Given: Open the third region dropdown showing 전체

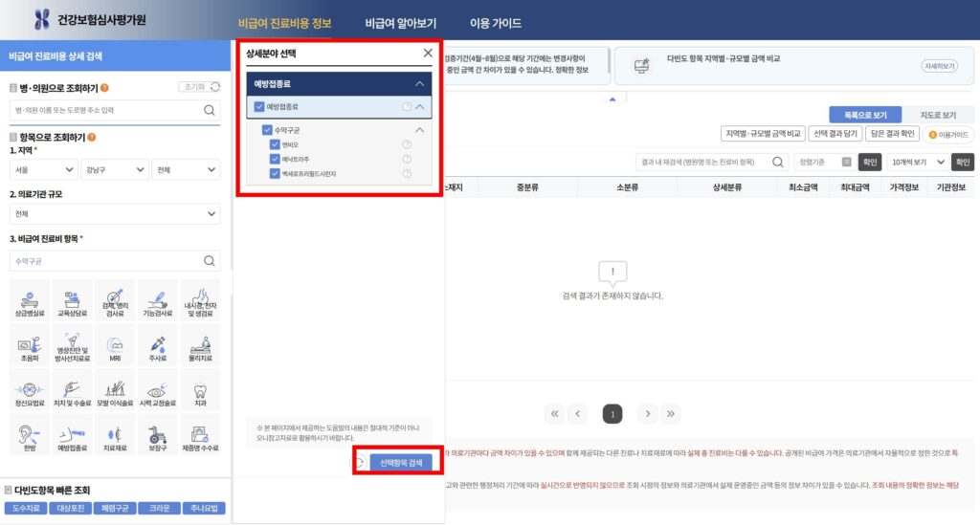Looking at the screenshot, I should tap(186, 169).
